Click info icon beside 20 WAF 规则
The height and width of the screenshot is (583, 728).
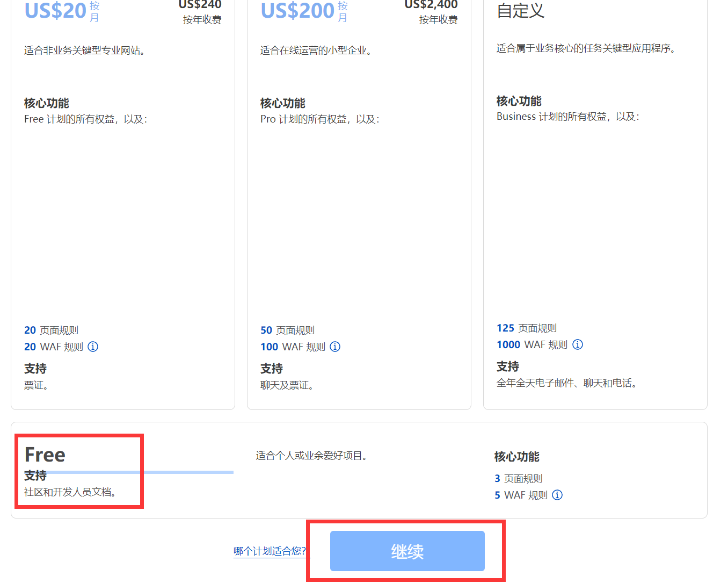93,347
